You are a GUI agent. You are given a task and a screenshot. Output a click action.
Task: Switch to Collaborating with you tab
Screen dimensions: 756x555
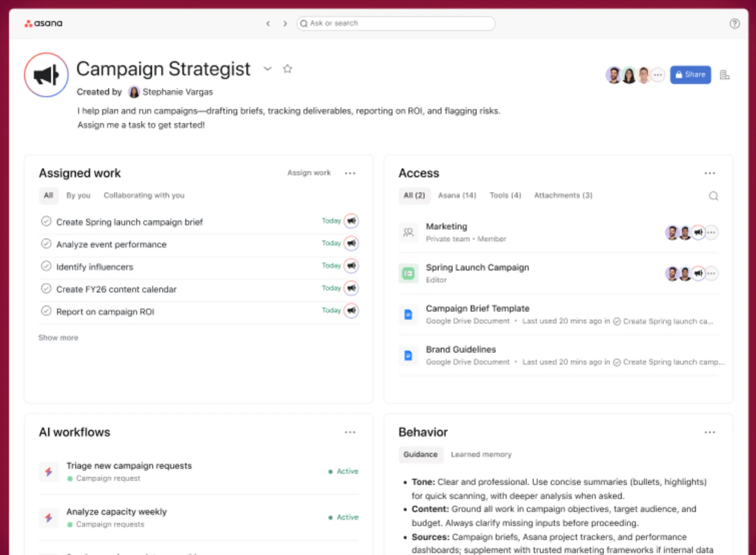pos(144,195)
